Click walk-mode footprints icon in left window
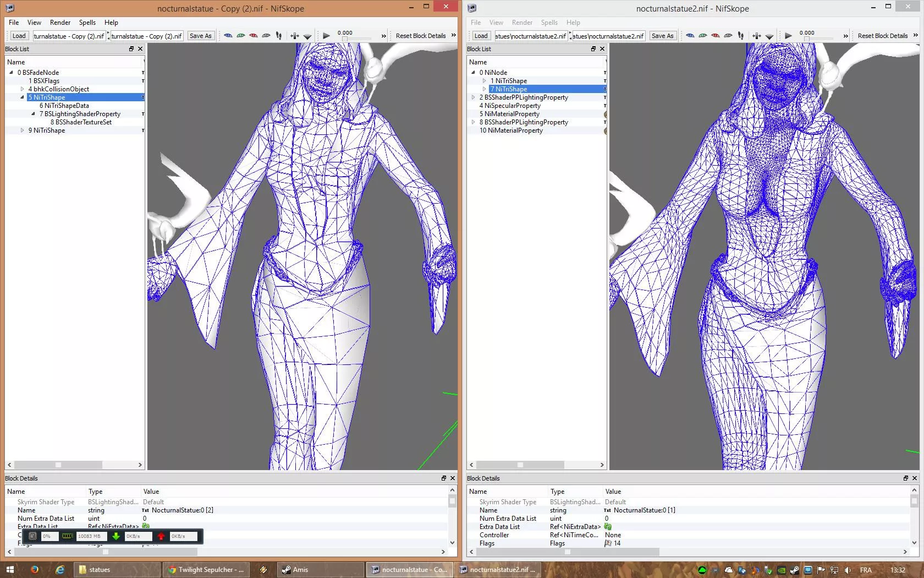Viewport: 924px width, 578px height. 279,36
